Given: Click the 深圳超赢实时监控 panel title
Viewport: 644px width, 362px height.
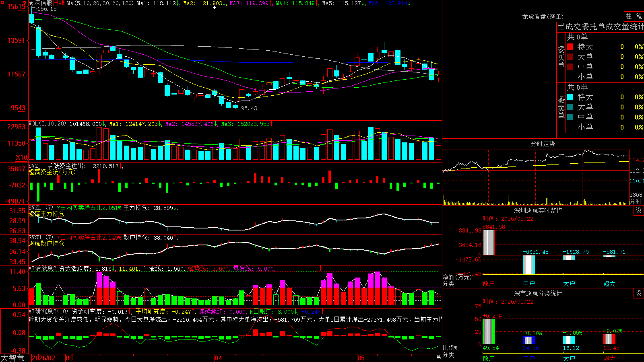Looking at the screenshot, I should tap(538, 210).
